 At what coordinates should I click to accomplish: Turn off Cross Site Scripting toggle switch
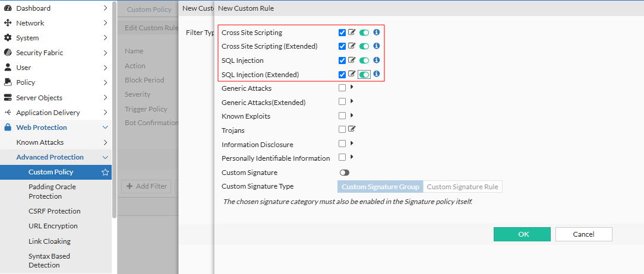pyautogui.click(x=364, y=33)
